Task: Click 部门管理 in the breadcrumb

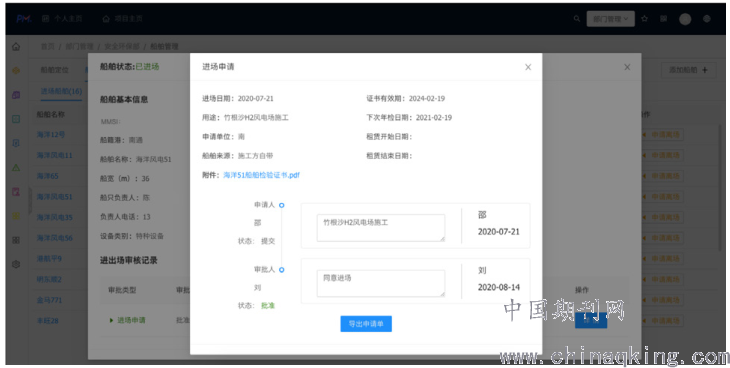Action: 79,47
